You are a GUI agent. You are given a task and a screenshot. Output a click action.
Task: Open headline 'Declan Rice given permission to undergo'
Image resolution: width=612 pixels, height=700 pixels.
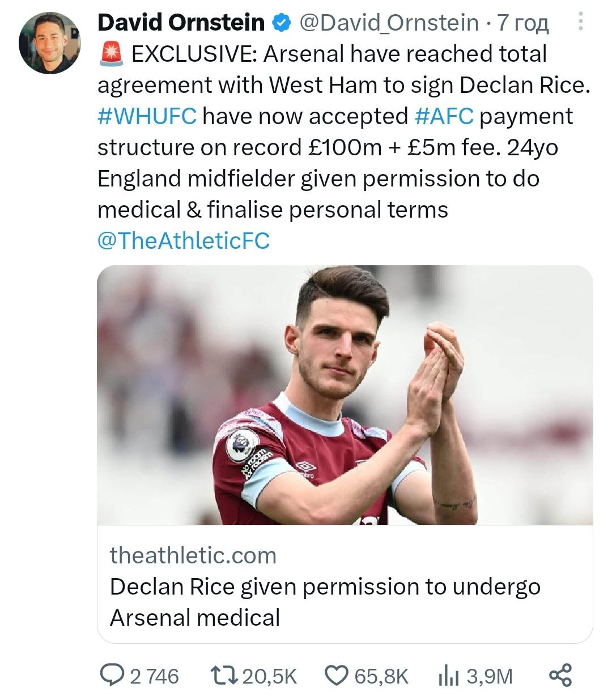(325, 587)
